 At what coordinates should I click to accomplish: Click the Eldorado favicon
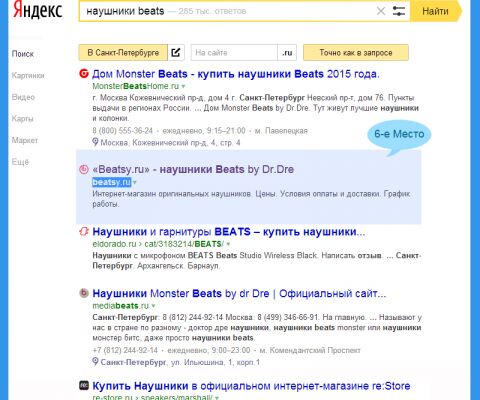coord(84,231)
